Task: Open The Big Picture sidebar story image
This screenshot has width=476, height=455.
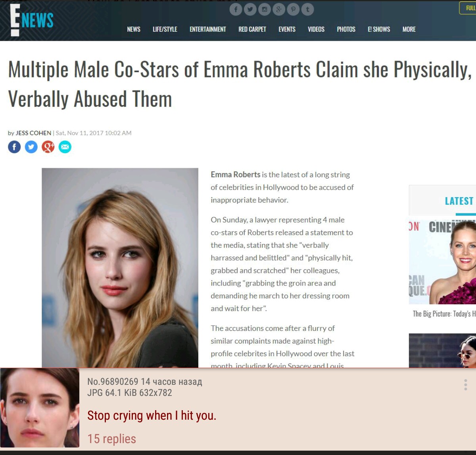Action: (442, 260)
